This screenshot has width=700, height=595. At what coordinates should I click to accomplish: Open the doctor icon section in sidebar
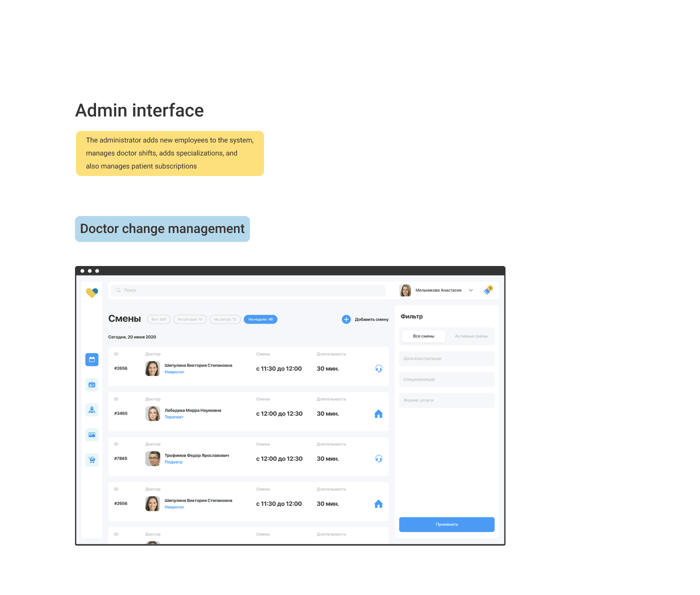coord(91,409)
